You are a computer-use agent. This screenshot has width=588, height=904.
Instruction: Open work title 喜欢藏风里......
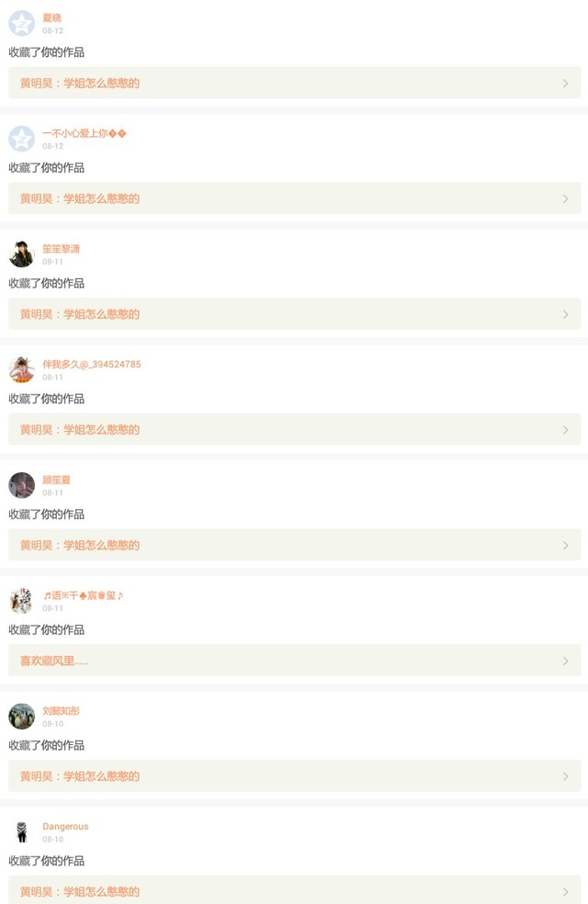(54, 661)
